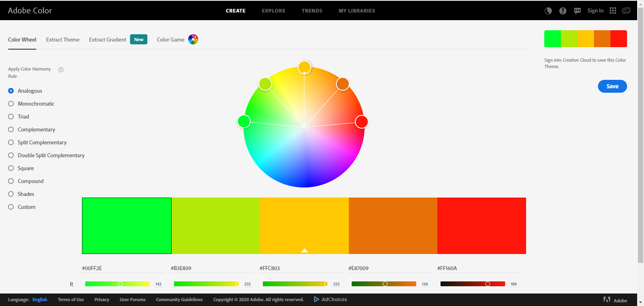Select the lime #B3E809 color swatch
This screenshot has width=644, height=306.
click(216, 226)
